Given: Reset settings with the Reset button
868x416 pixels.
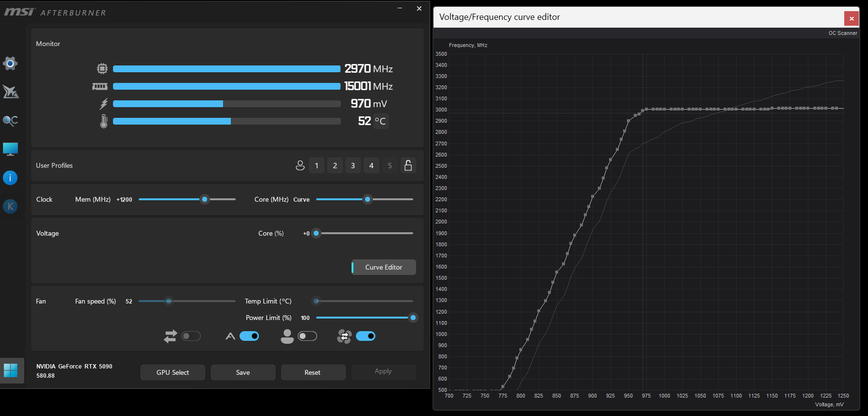Looking at the screenshot, I should click(313, 372).
